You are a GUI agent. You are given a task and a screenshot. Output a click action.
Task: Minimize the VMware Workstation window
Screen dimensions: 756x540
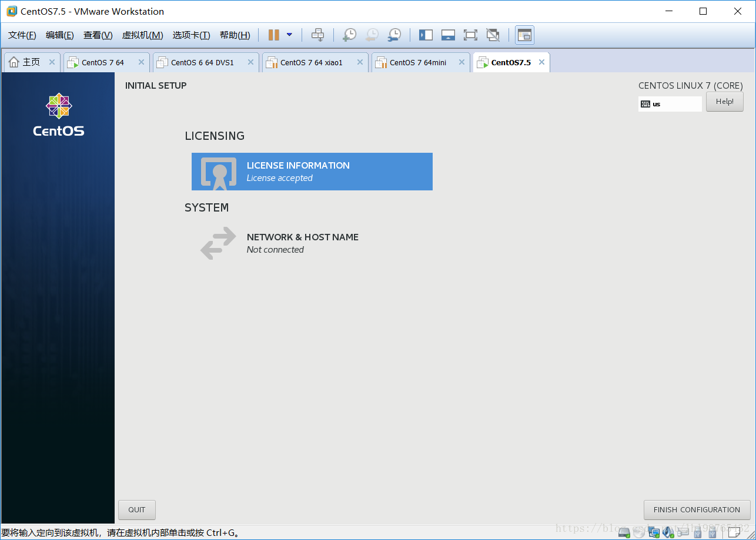click(668, 11)
